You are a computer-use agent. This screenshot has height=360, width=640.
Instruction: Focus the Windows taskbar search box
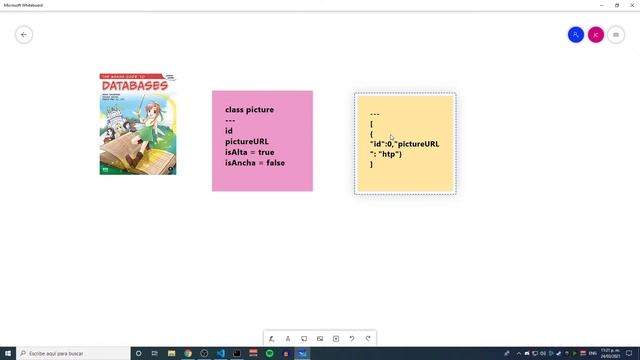[x=73, y=353]
